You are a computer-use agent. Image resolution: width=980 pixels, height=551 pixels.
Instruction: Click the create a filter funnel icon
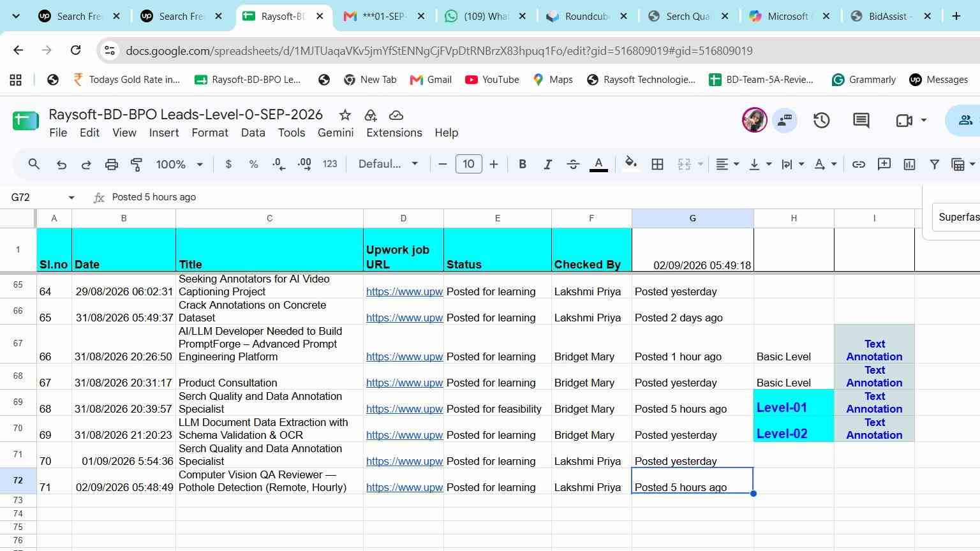coord(935,165)
